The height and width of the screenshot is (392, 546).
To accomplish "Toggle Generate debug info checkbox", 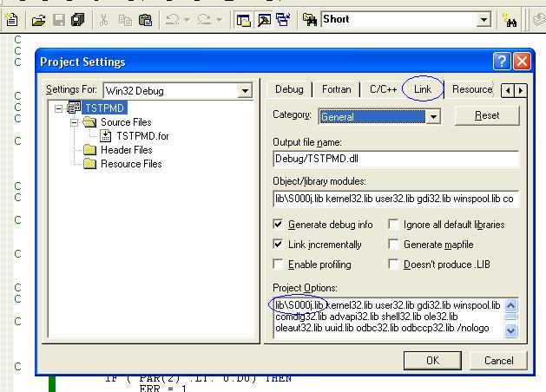I will tap(279, 225).
